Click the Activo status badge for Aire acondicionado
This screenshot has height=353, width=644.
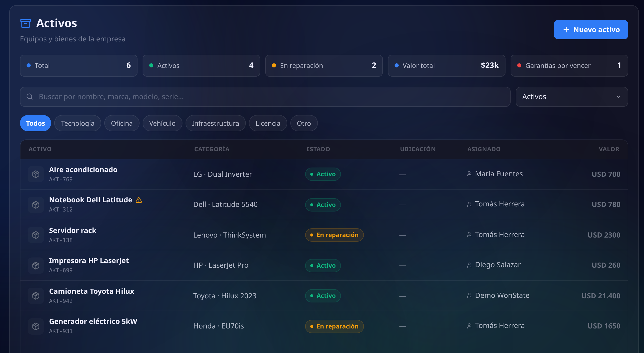click(323, 174)
